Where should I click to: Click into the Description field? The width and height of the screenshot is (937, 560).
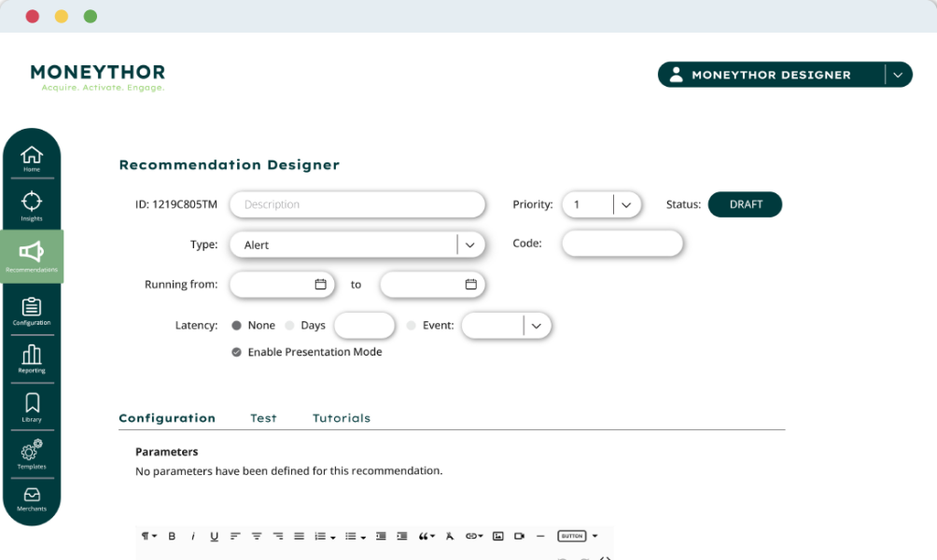point(357,204)
